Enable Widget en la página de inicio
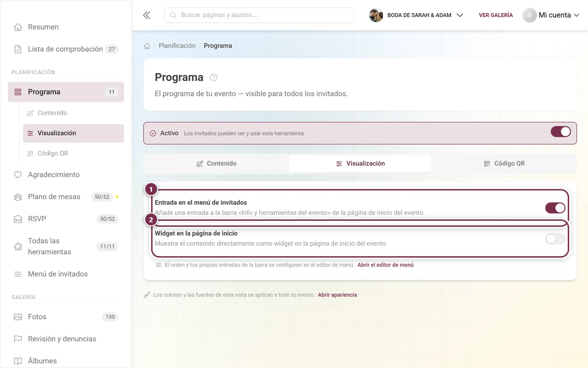The height and width of the screenshot is (368, 588). (x=555, y=239)
